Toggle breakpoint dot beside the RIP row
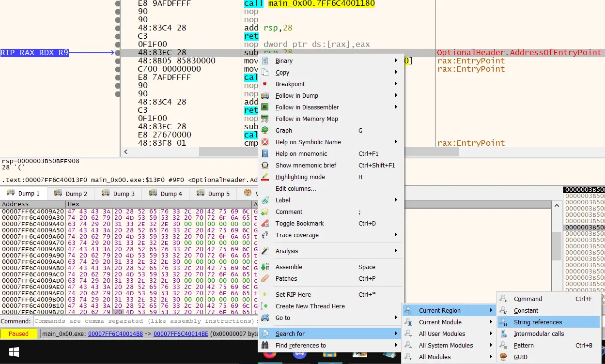Viewport: 605px width, 364px height. point(117,52)
